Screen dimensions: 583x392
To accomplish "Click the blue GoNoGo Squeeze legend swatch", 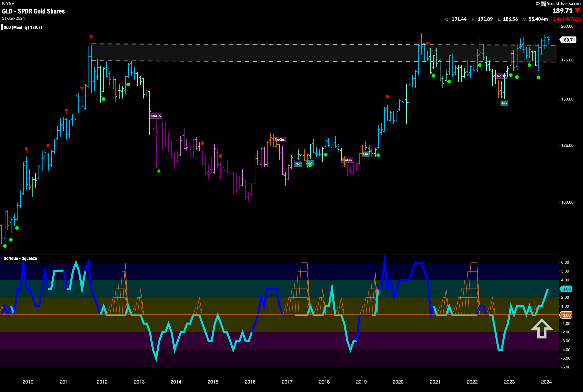I will 2,258.
